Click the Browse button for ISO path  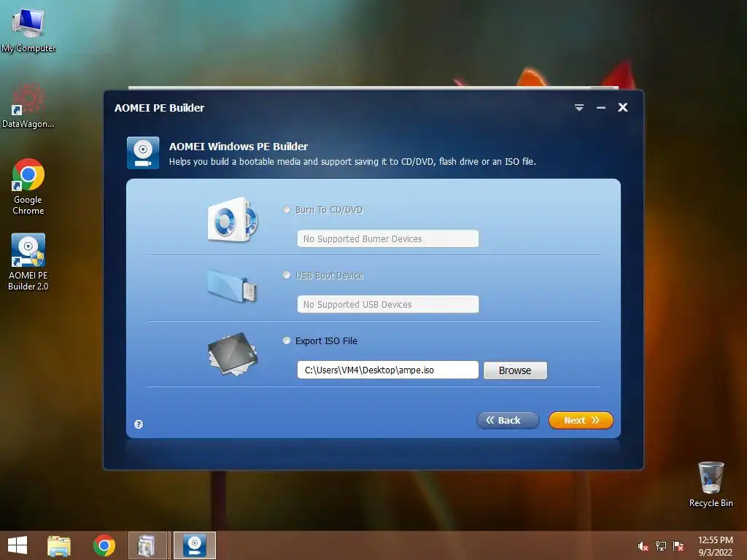(x=515, y=370)
